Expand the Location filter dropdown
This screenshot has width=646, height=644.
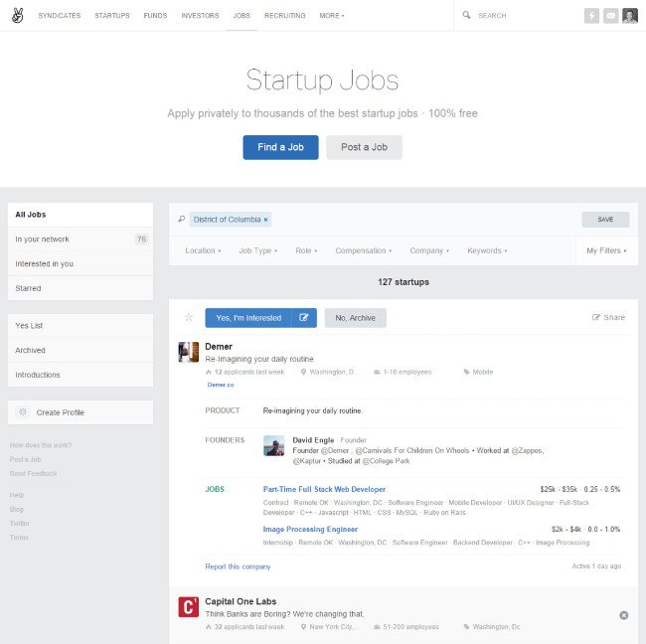203,250
